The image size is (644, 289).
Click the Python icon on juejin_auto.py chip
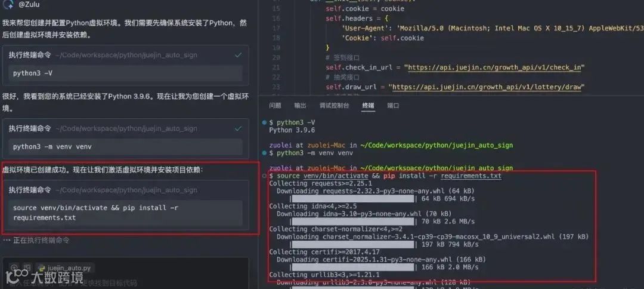click(42, 268)
